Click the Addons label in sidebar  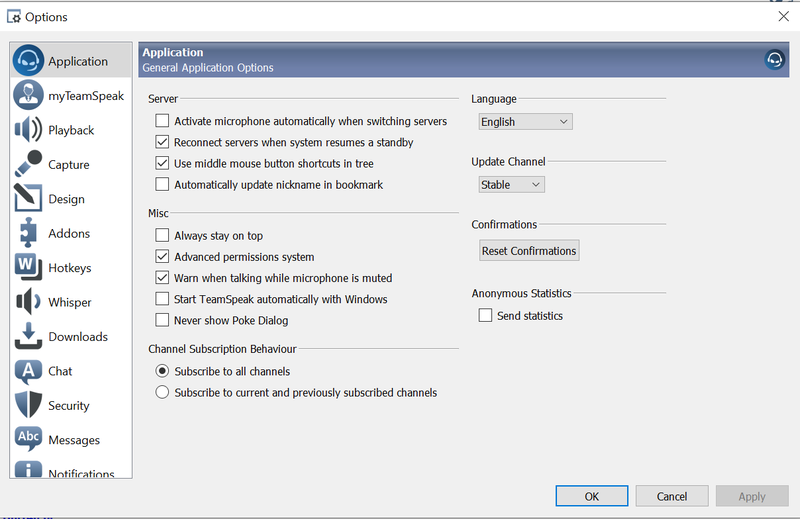pyautogui.click(x=69, y=233)
